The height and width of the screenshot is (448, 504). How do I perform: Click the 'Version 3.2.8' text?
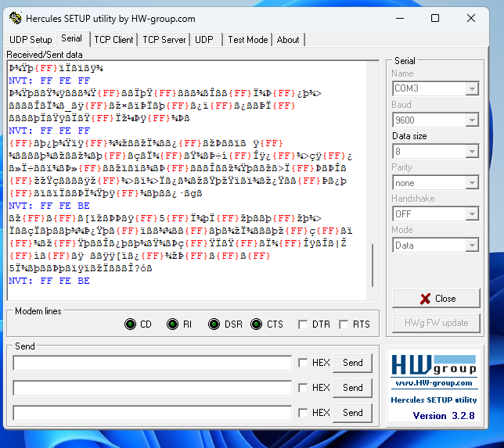[444, 416]
